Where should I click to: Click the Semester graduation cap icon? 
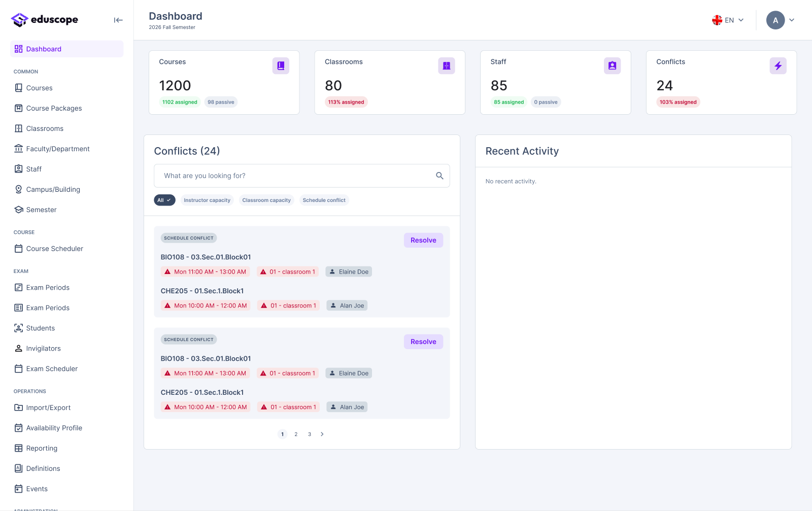tap(19, 210)
